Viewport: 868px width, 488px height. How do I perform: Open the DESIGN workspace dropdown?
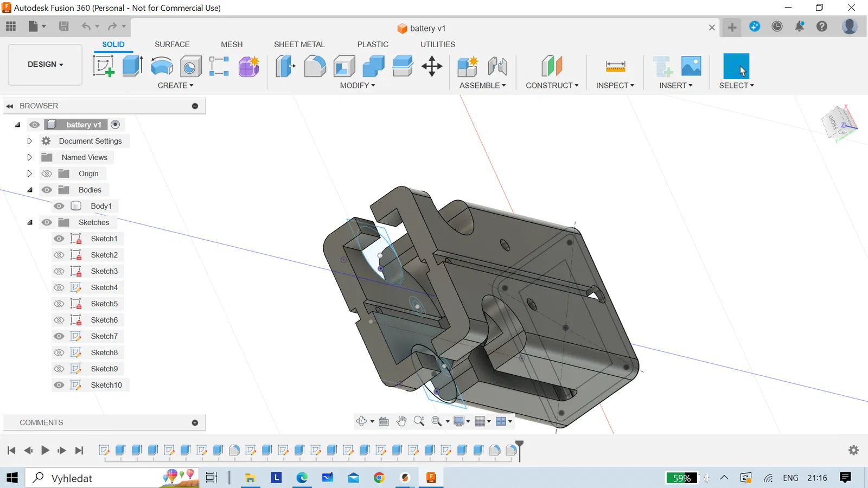tap(45, 65)
